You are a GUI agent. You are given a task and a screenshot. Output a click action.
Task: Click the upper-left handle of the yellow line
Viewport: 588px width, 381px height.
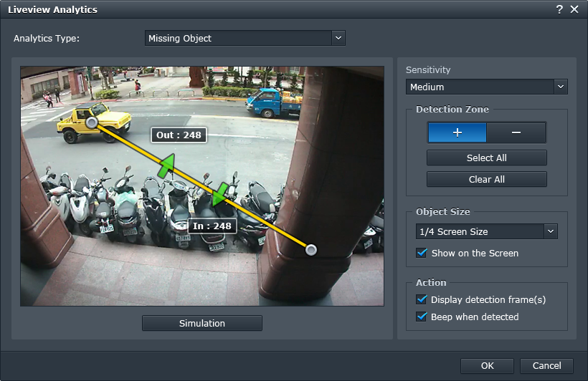(x=92, y=122)
